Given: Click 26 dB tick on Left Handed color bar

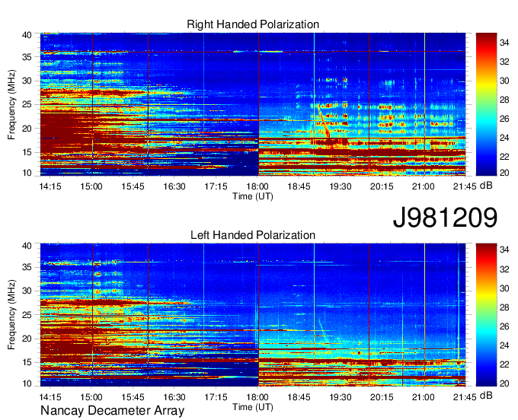Looking at the screenshot, I should click(504, 326).
